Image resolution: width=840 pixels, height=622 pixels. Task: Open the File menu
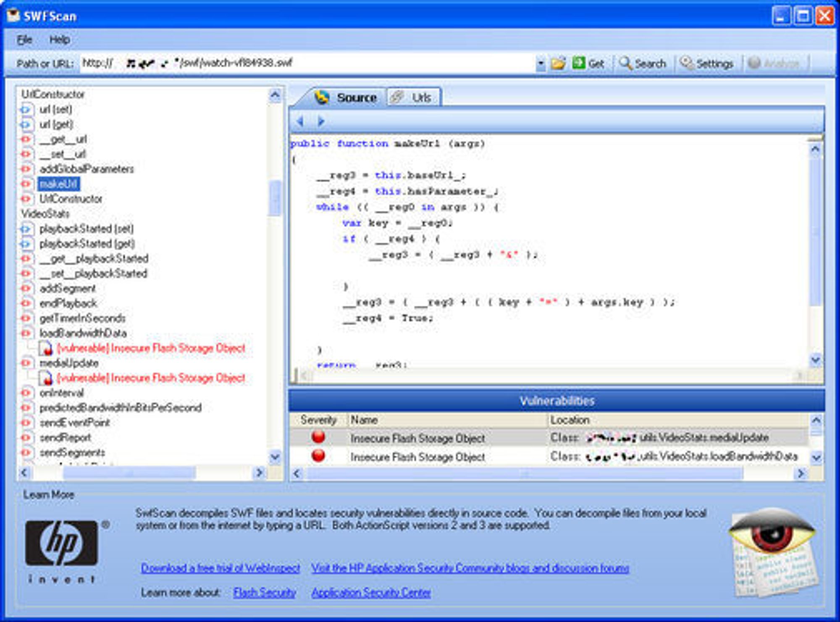[24, 40]
